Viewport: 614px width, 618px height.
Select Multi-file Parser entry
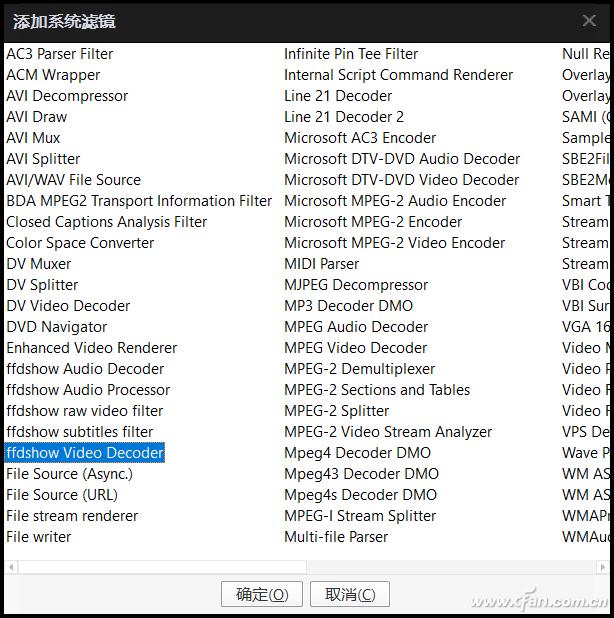tap(335, 537)
